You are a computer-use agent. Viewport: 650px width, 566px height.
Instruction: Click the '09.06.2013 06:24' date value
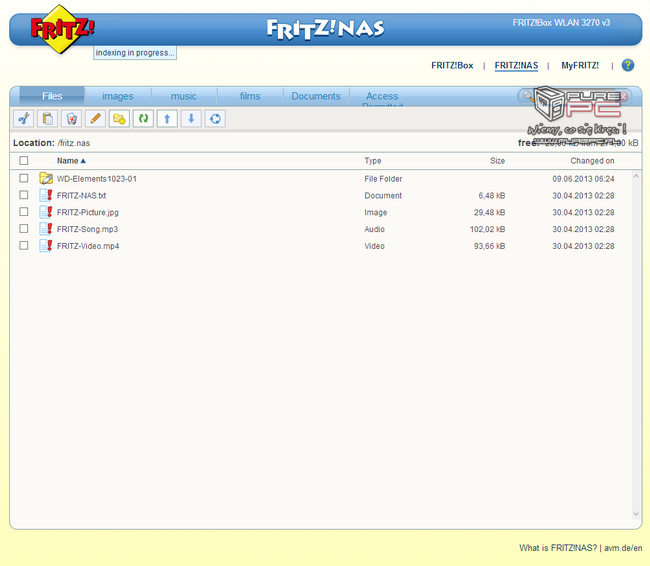(583, 179)
